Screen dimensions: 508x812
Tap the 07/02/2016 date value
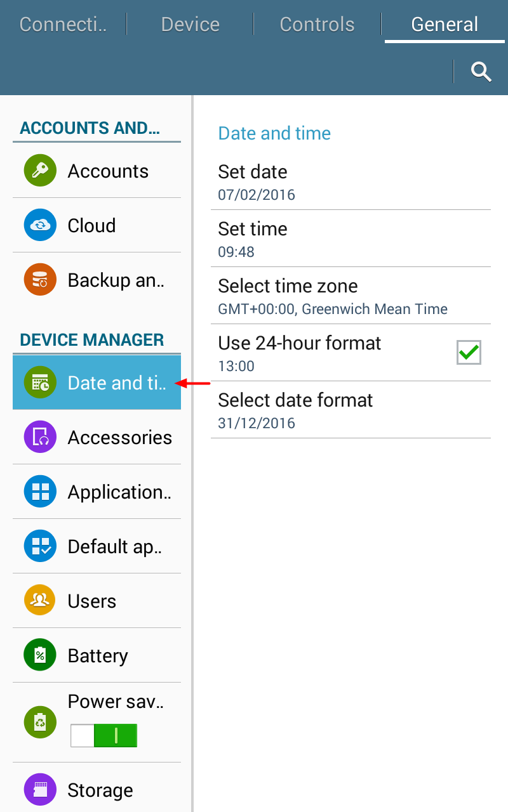pyautogui.click(x=257, y=195)
